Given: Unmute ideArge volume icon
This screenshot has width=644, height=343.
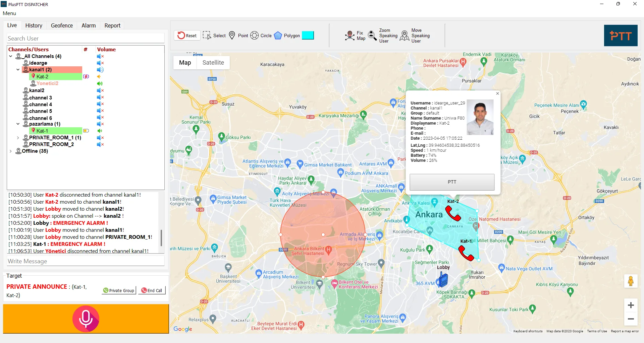Looking at the screenshot, I should click(100, 63).
